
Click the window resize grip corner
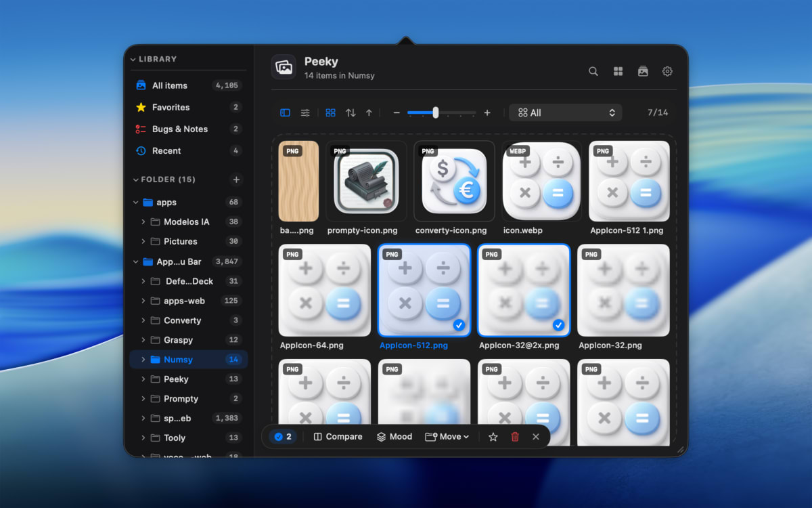pos(680,449)
